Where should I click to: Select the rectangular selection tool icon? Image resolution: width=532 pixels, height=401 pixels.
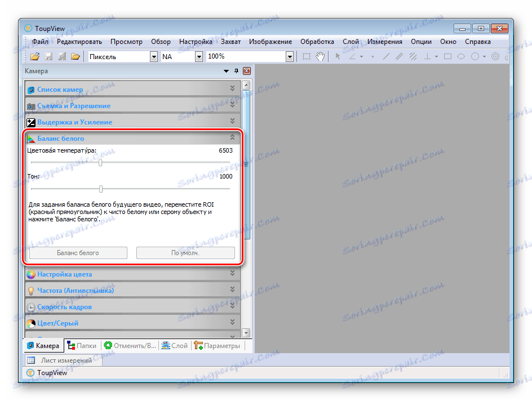[x=307, y=57]
